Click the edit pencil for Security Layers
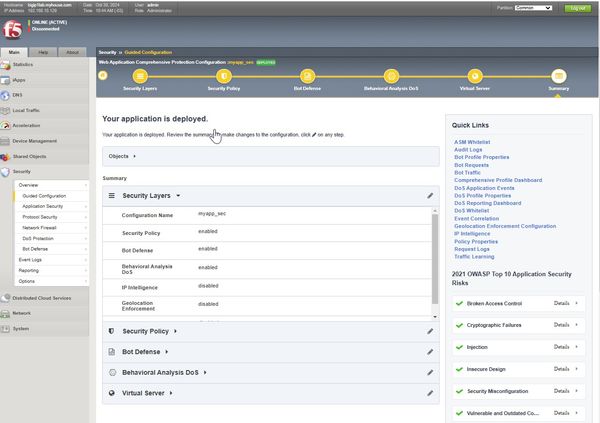Viewport: 600px width, 423px height. tap(430, 196)
